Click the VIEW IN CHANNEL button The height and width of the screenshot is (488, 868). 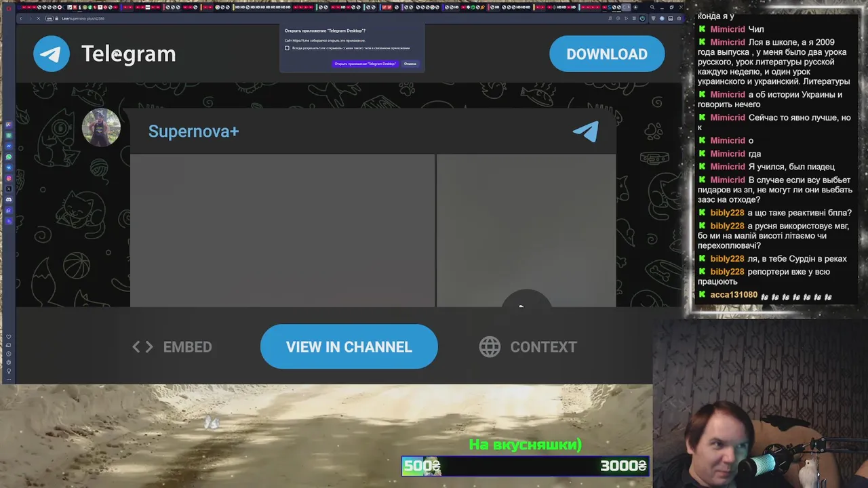tap(349, 346)
